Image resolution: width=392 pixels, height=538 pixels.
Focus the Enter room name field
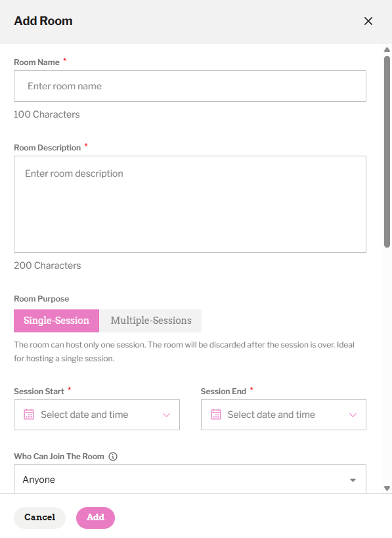point(190,86)
